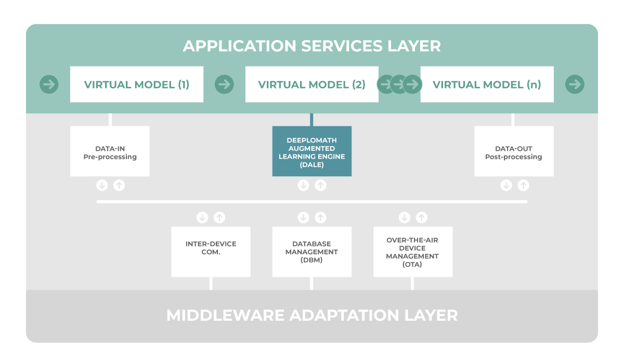Click the up arrow above Database Management
Image resolution: width=624 pixels, height=364 pixels.
(321, 217)
